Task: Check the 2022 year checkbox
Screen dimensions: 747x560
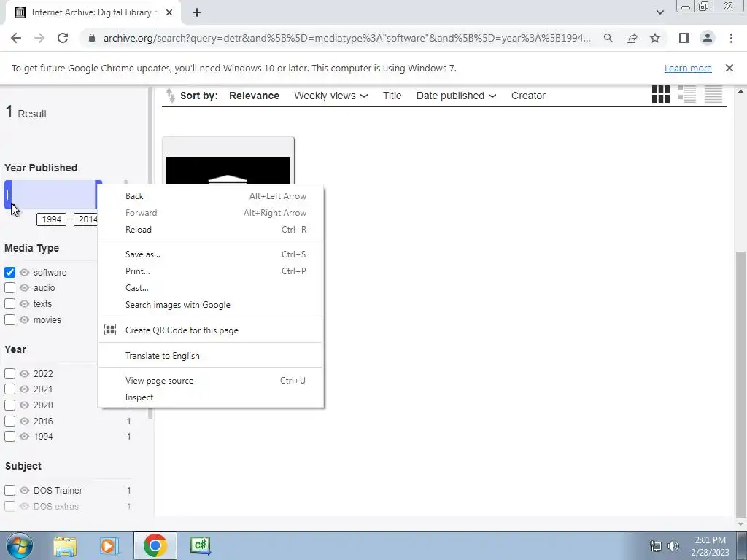Action: coord(9,374)
